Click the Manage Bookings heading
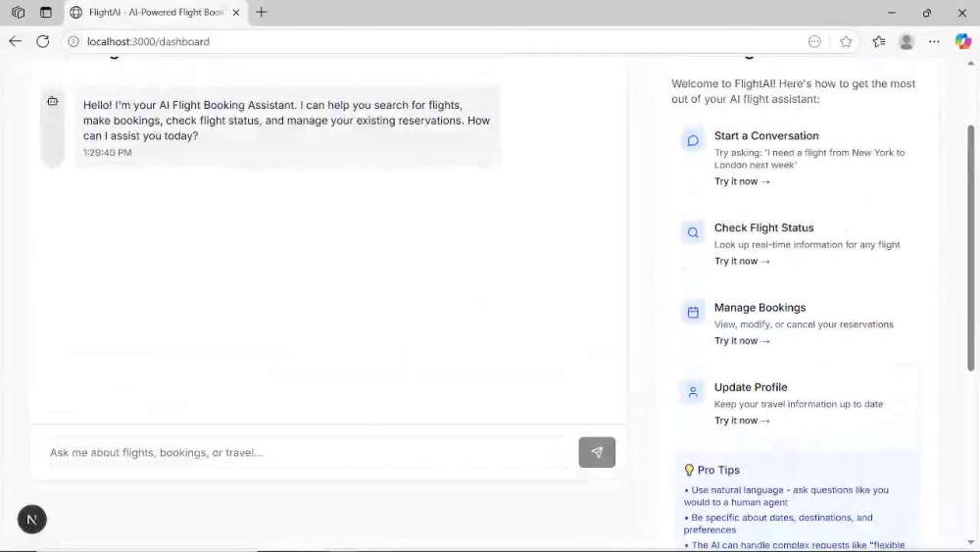The height and width of the screenshot is (552, 980). pos(760,308)
